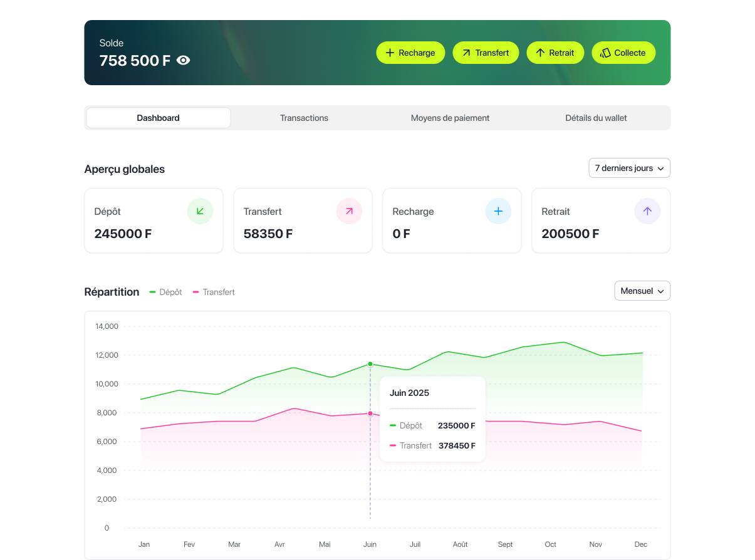Viewport: 755px width, 560px height.
Task: Click the pink Transfert arrow icon
Action: (349, 211)
